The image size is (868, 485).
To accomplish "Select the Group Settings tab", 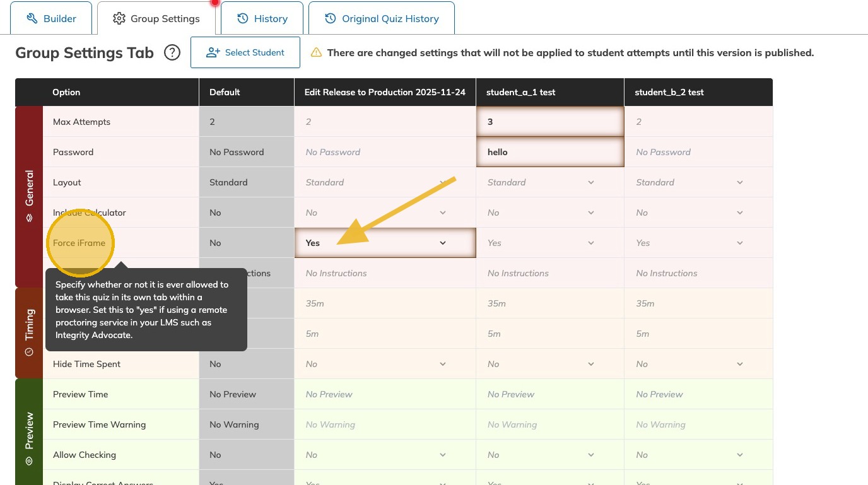I will pyautogui.click(x=156, y=18).
